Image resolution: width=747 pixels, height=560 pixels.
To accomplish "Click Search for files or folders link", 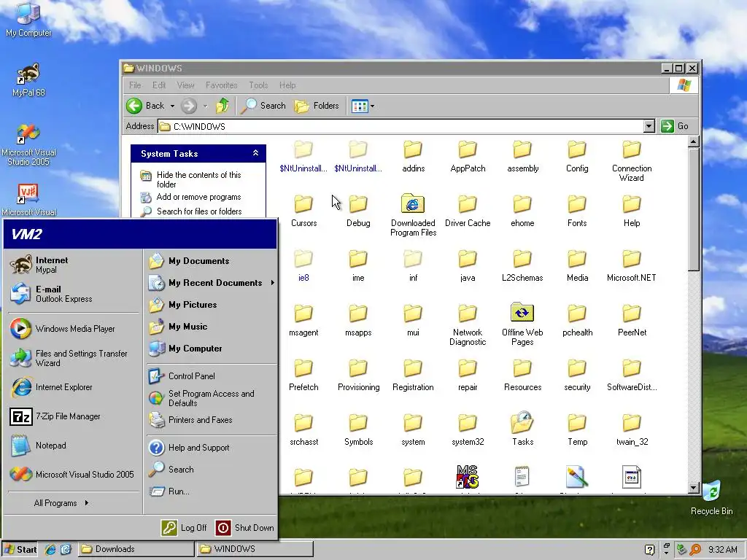I will coord(198,211).
